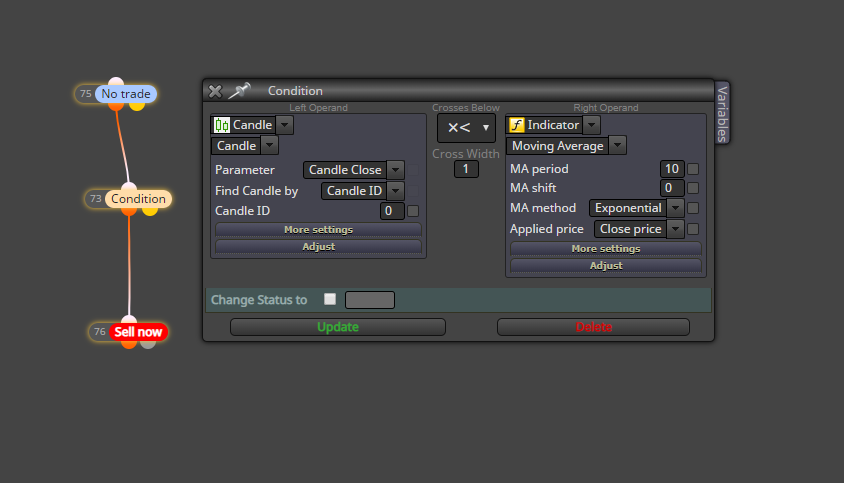
Task: Select the No trade block 75
Action: point(126,94)
